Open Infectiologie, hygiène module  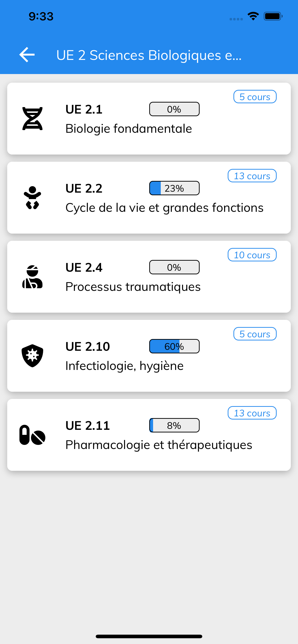pos(149,356)
